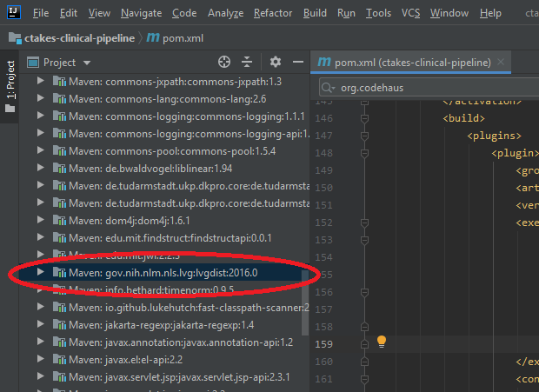The image size is (539, 392).
Task: Select library icon of commons-lang:2.6
Action: [x=59, y=98]
